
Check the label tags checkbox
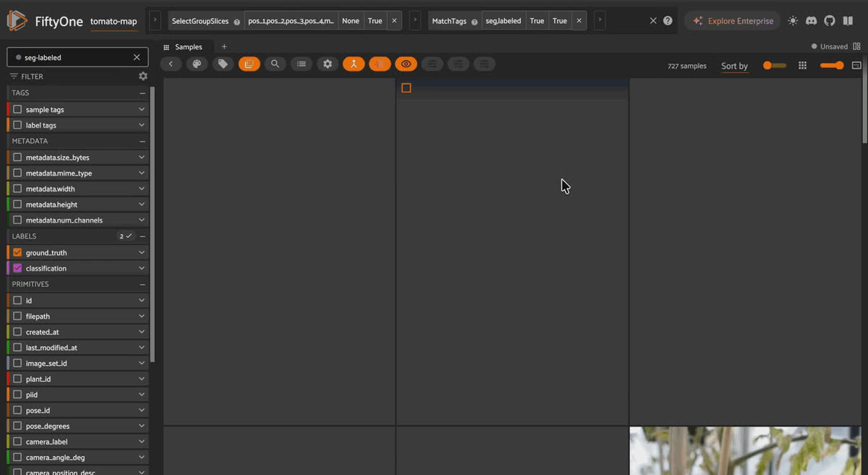pos(17,126)
